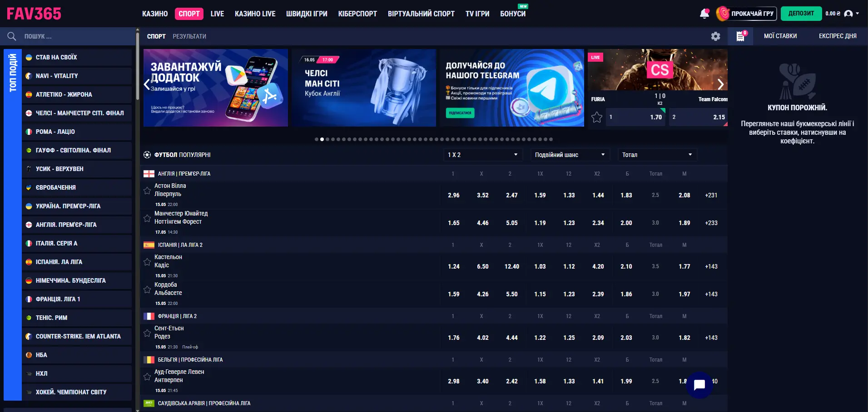The width and height of the screenshot is (868, 412).
Task: Expand +233 markets for Манчестер Юнайтед match
Action: [x=711, y=223]
